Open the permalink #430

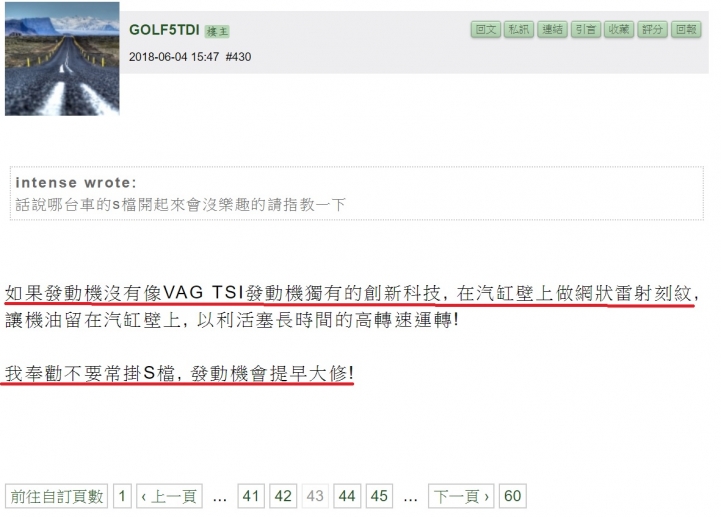(x=238, y=57)
